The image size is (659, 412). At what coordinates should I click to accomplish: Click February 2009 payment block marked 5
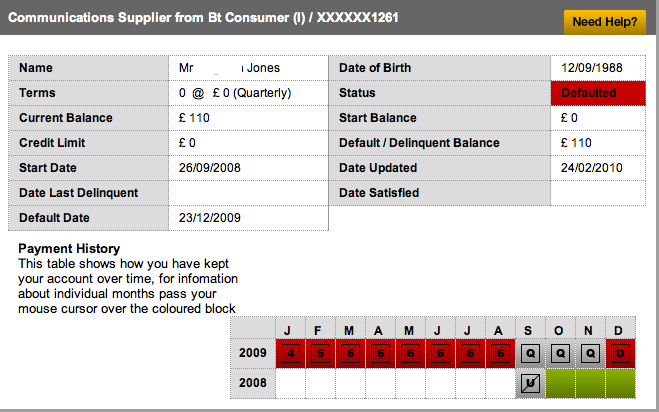(x=320, y=353)
